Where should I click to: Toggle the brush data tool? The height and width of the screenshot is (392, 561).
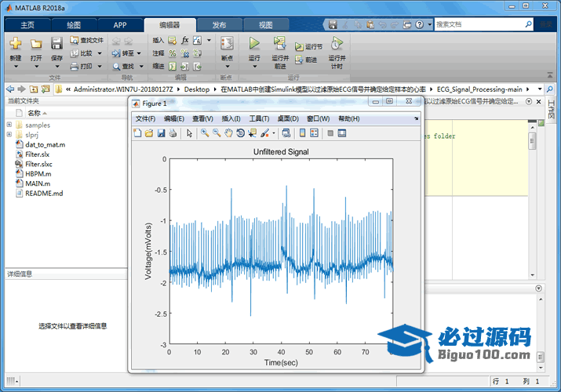[x=264, y=133]
